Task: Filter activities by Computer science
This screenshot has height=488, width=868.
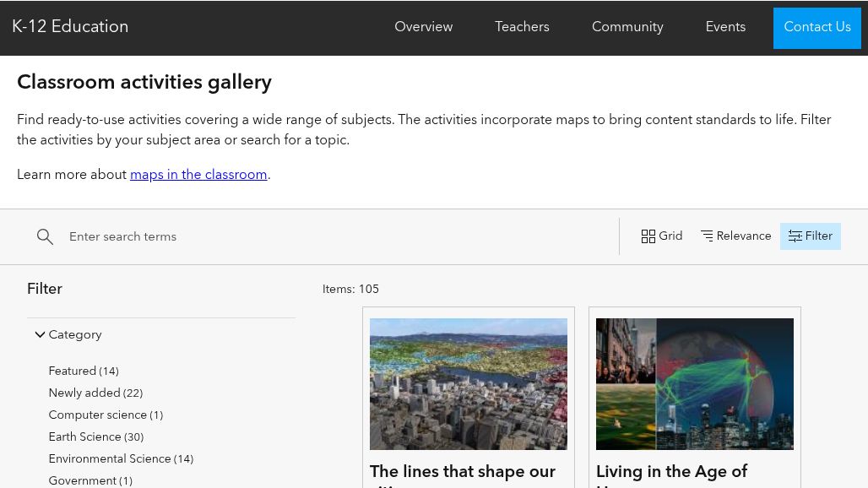Action: (106, 415)
